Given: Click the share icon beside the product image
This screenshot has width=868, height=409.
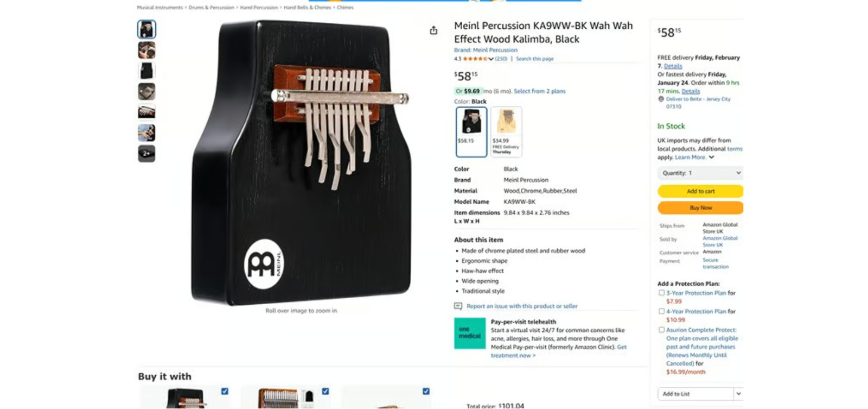Looking at the screenshot, I should click(433, 30).
